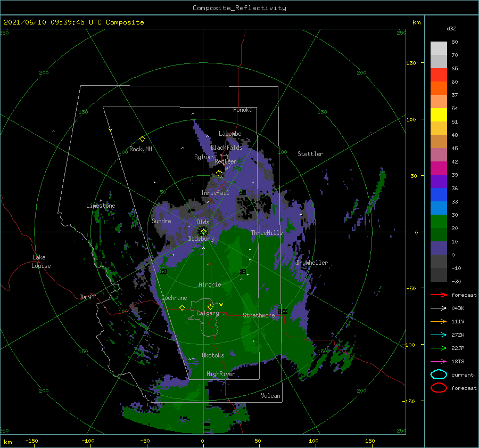Click the yellow diamond marker near Cochrane
The width and height of the screenshot is (479, 448).
click(183, 307)
